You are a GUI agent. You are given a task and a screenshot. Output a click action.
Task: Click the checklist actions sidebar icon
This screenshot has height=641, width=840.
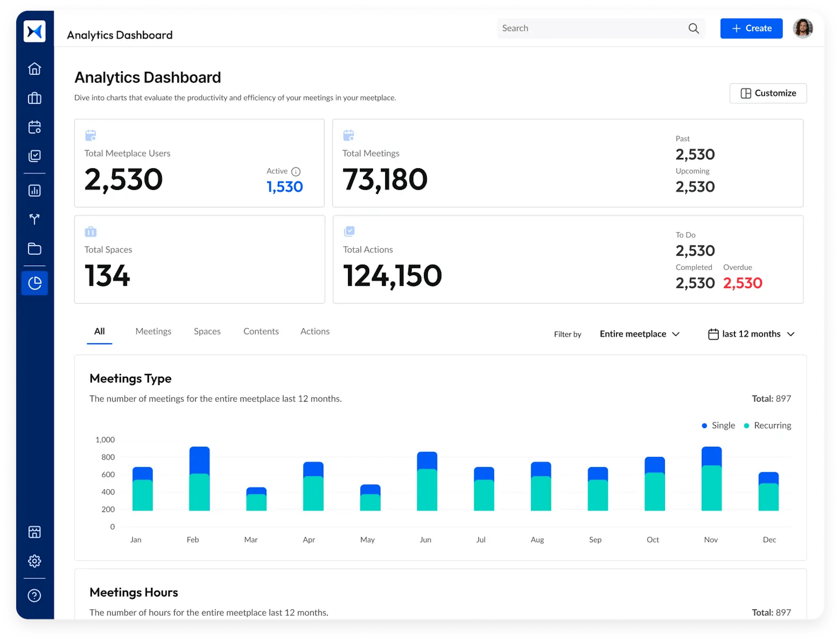[34, 156]
